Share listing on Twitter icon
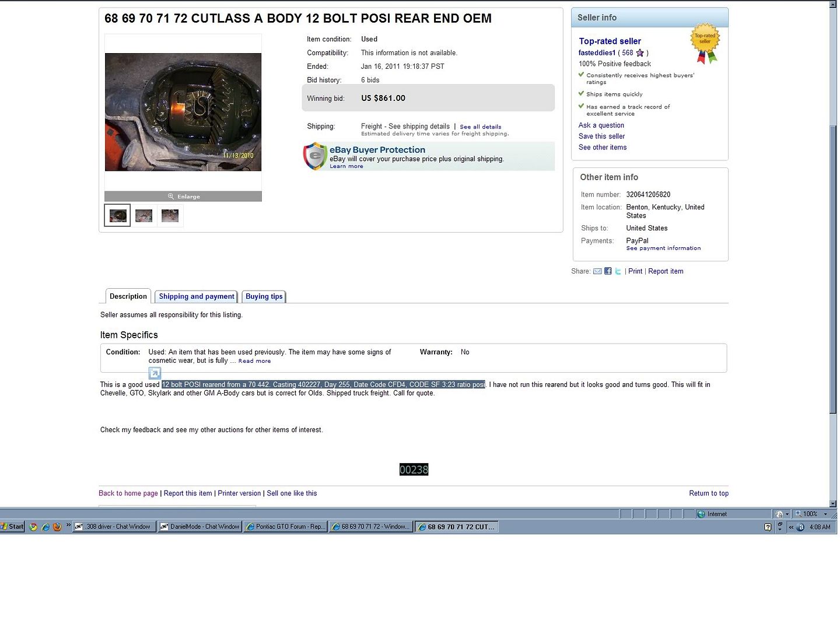Screen dimensions: 840x630 pos(618,271)
